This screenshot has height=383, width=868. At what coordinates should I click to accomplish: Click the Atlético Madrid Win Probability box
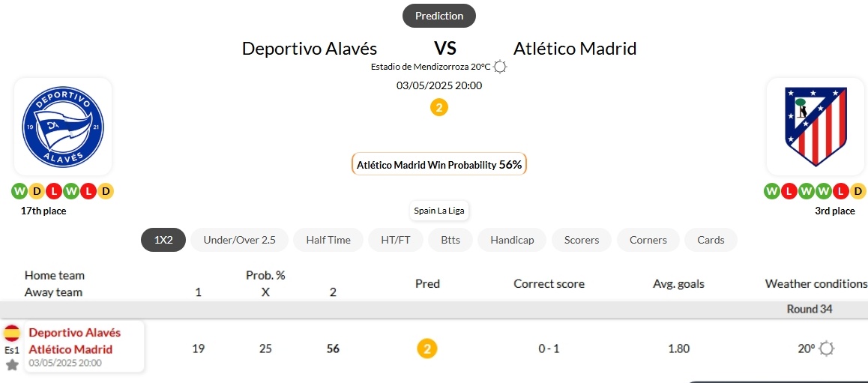[439, 164]
